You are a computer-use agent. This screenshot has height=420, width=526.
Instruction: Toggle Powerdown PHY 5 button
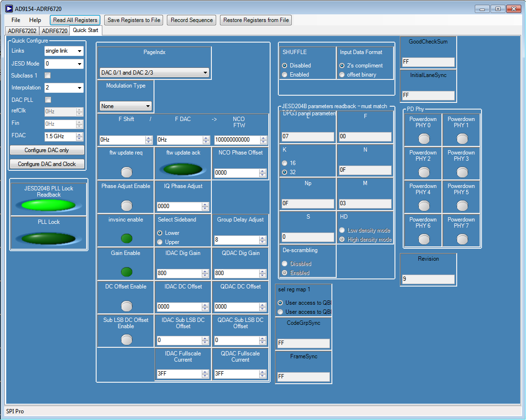461,206
